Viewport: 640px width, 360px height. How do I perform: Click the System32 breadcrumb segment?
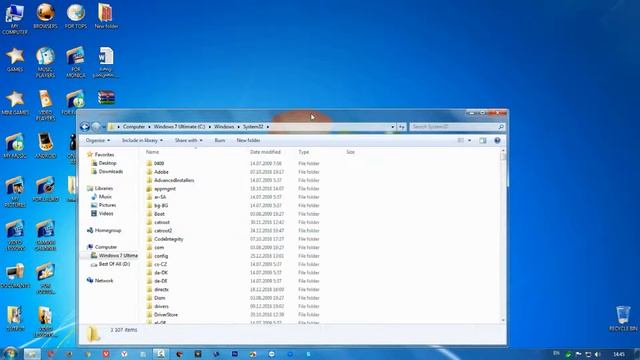(x=253, y=127)
